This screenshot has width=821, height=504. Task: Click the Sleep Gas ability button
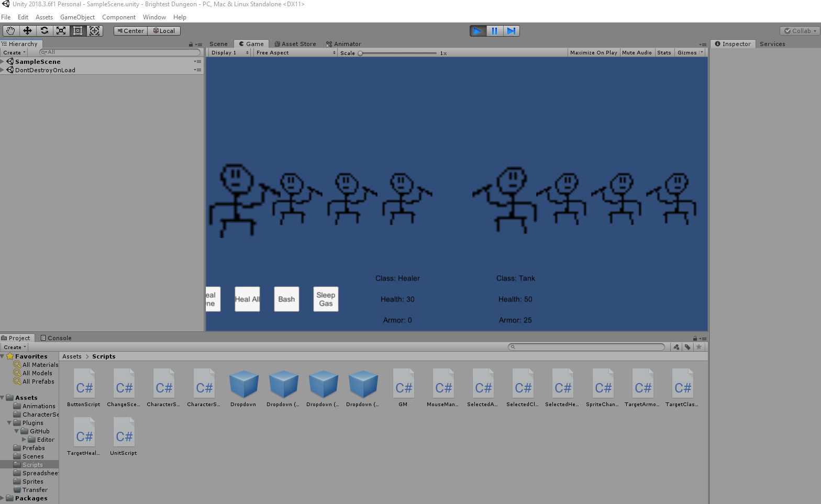(x=326, y=299)
